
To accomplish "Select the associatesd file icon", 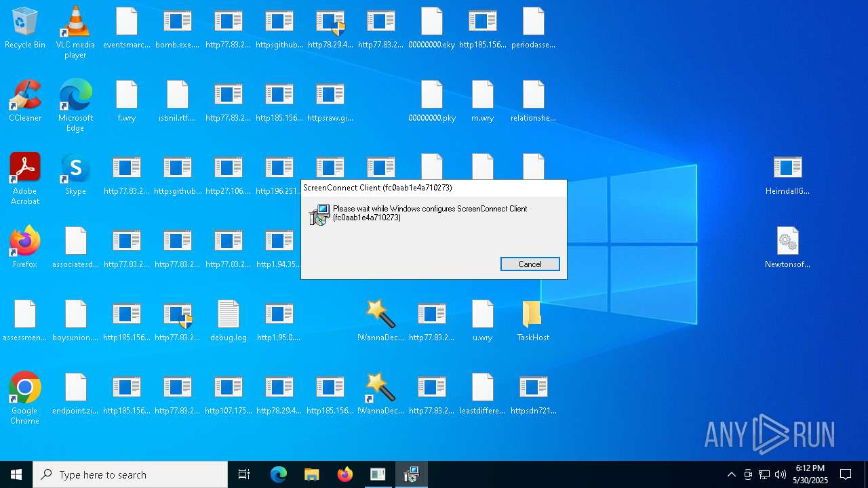I will (x=75, y=247).
